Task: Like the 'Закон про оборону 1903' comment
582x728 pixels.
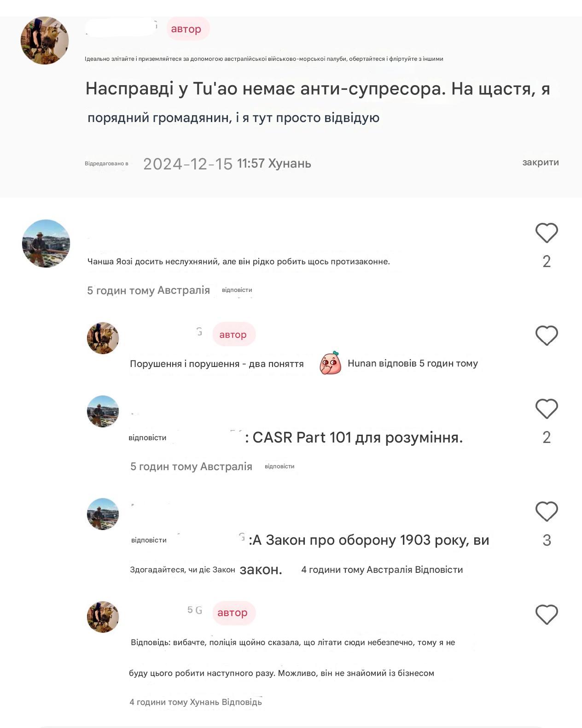Action: 547,512
